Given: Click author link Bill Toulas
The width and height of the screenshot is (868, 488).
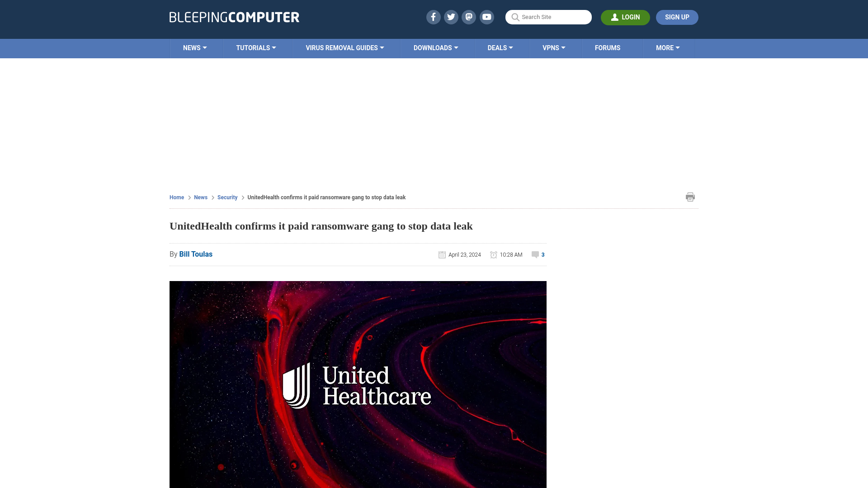Looking at the screenshot, I should pyautogui.click(x=196, y=254).
